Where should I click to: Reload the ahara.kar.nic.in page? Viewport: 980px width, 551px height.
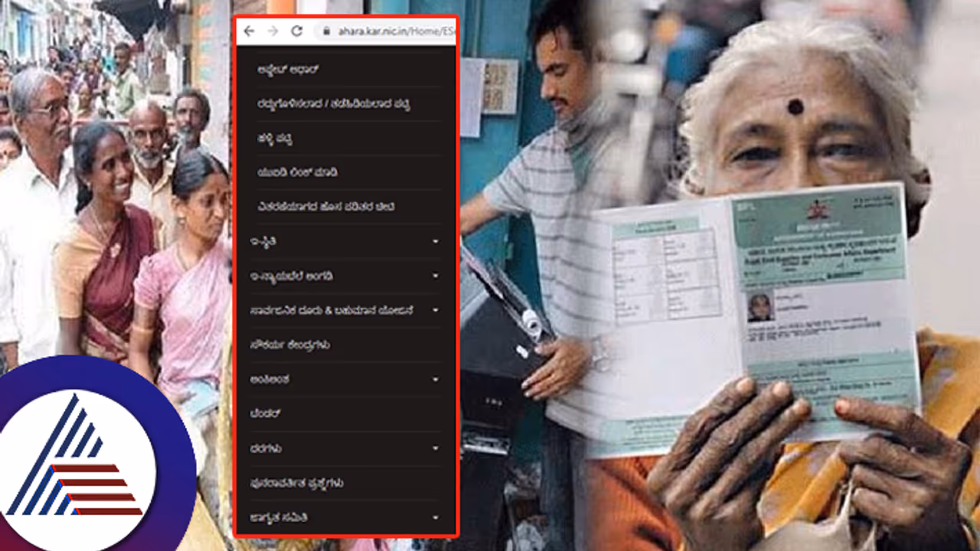pos(296,31)
